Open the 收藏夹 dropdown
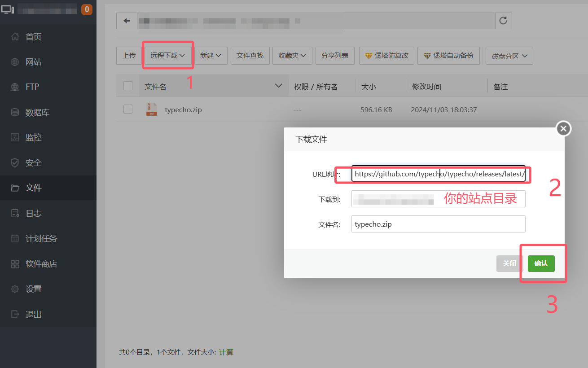This screenshot has width=588, height=368. point(292,56)
